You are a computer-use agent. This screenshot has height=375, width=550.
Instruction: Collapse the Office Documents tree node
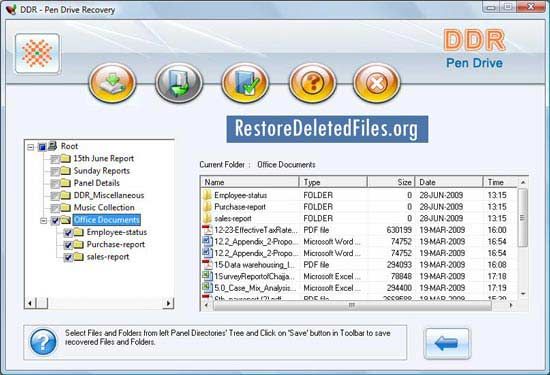click(x=43, y=221)
